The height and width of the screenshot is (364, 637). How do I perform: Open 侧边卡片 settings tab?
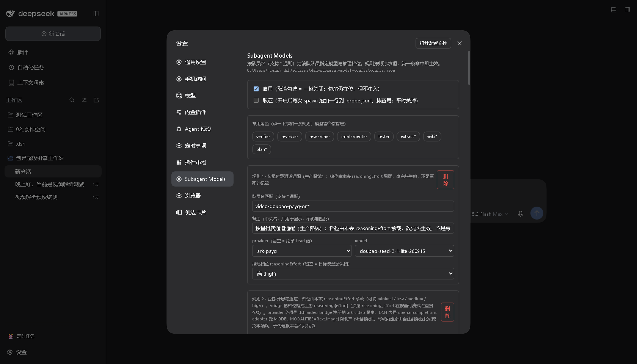202,212
